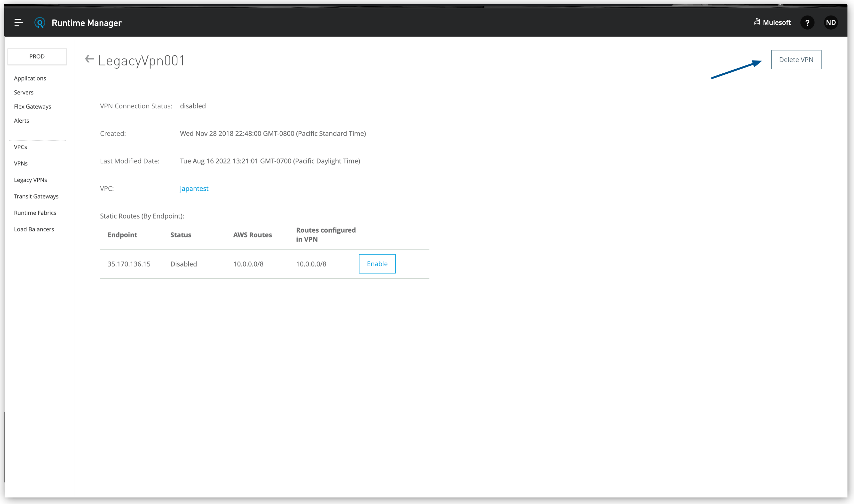The height and width of the screenshot is (504, 854).
Task: Click the back arrow beside LegacyVpn001
Action: point(89,59)
